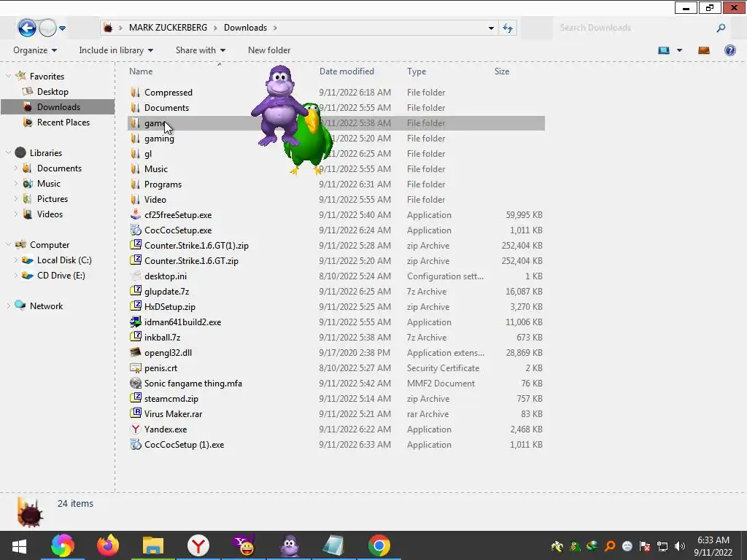This screenshot has height=560, width=747.
Task: Open Yandex browser from the taskbar
Action: point(198,545)
